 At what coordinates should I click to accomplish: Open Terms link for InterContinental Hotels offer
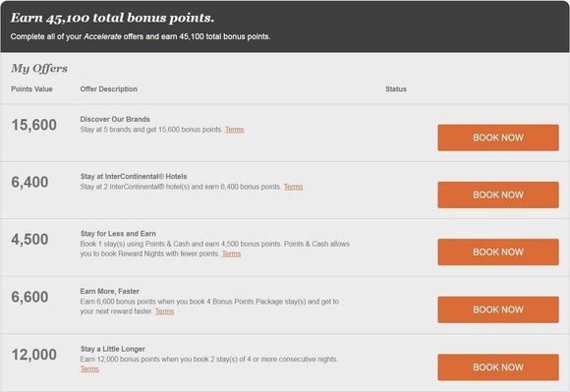coord(293,187)
